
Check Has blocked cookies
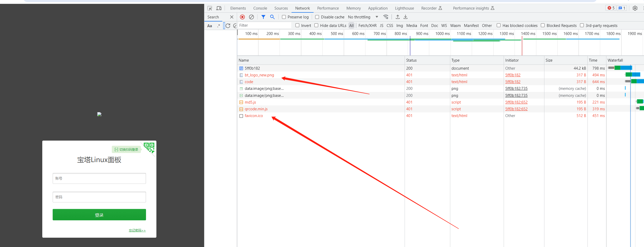tap(498, 25)
